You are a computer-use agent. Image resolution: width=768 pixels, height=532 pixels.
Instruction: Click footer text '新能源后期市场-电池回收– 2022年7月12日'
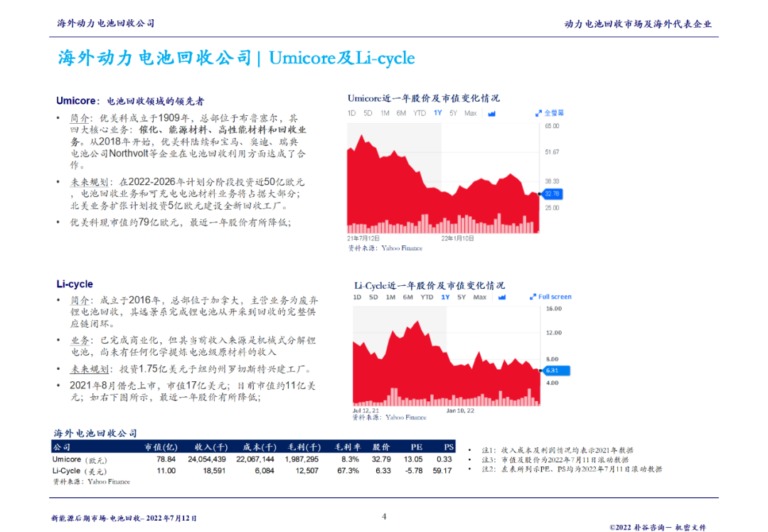tap(124, 518)
